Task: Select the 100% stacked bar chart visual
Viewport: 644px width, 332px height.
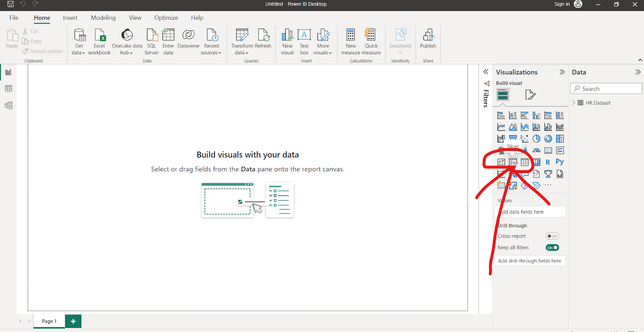Action: click(548, 115)
